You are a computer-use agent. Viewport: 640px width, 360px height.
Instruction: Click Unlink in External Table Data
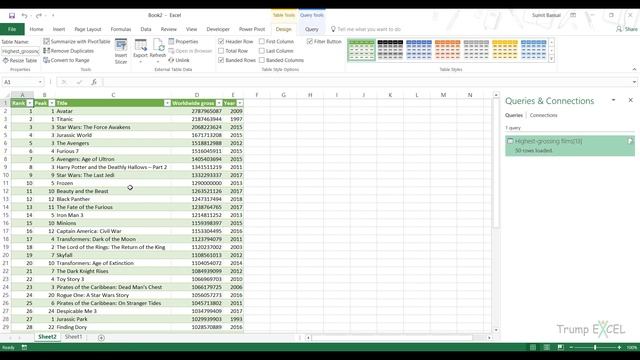pyautogui.click(x=179, y=60)
